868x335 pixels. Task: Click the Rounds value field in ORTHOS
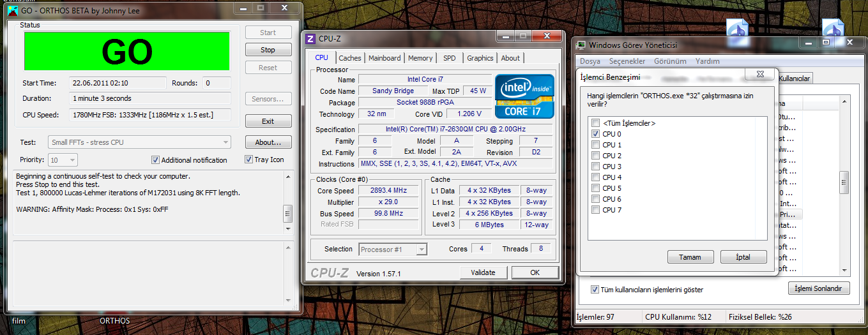point(217,83)
